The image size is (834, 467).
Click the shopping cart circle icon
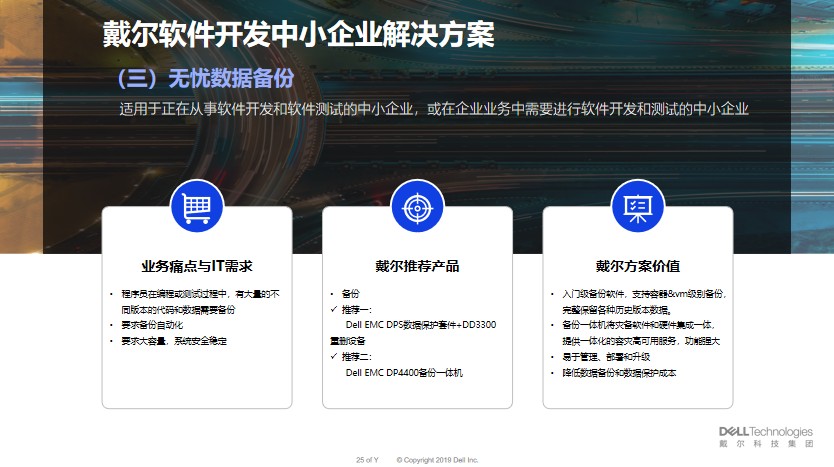coord(197,207)
